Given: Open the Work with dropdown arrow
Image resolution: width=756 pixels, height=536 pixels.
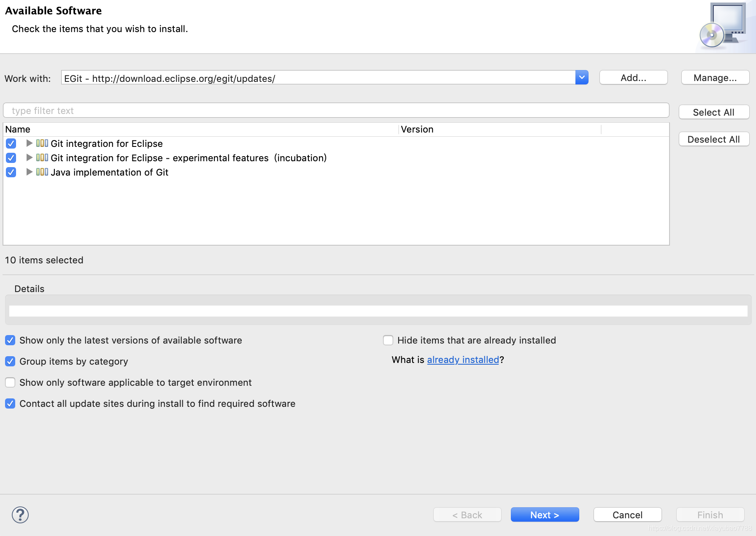Looking at the screenshot, I should click(582, 78).
